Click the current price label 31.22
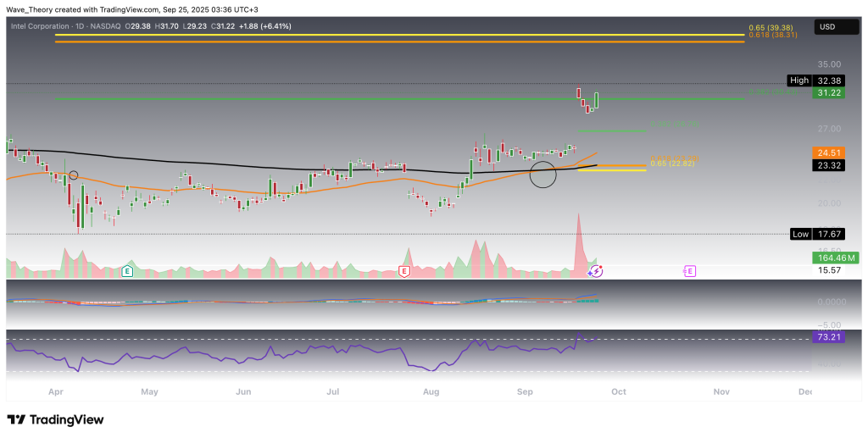868x438 pixels. (x=828, y=93)
